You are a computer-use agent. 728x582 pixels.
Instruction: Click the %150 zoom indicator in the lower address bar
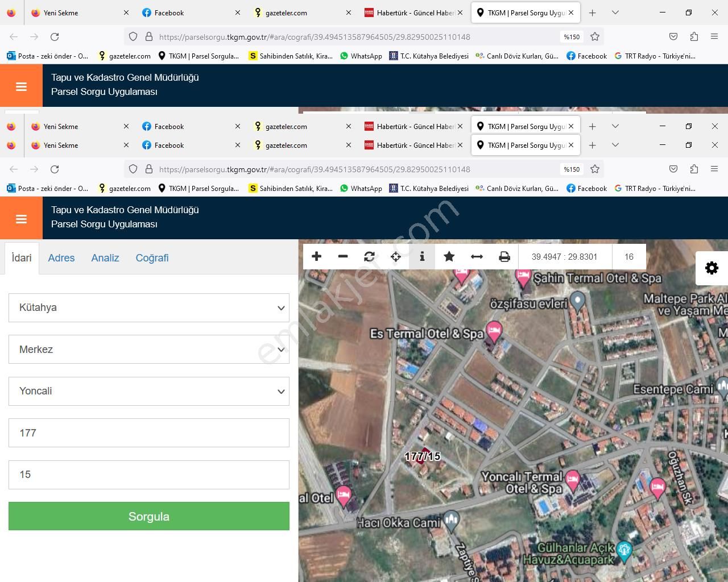[x=572, y=169]
